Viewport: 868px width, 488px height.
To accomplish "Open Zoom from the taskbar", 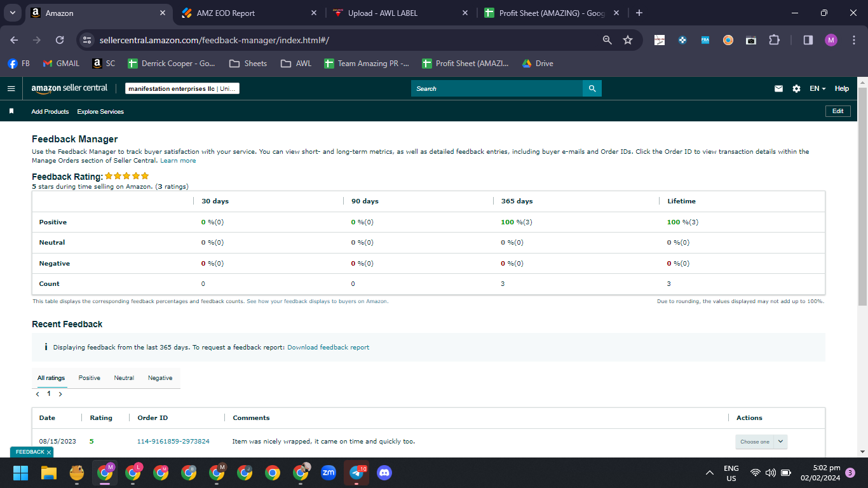I will coord(329,473).
